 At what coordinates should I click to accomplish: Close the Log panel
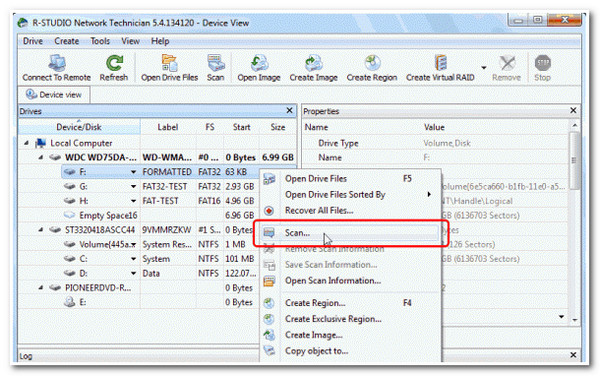573,355
